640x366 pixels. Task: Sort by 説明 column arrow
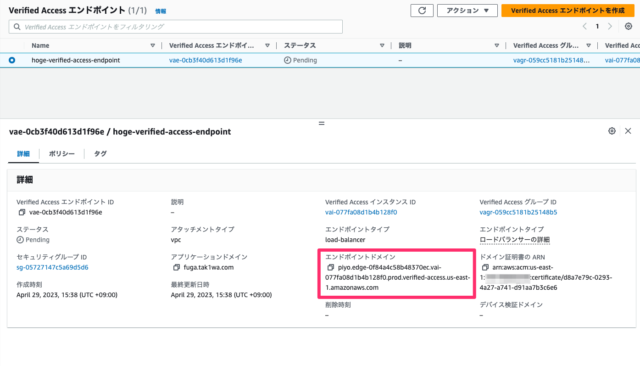496,45
